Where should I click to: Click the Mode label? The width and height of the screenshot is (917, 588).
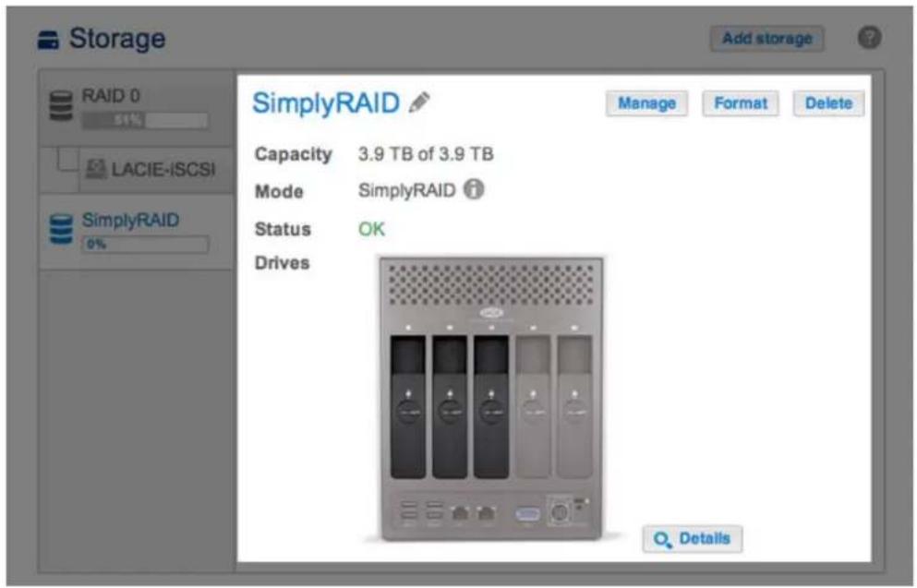tap(279, 191)
